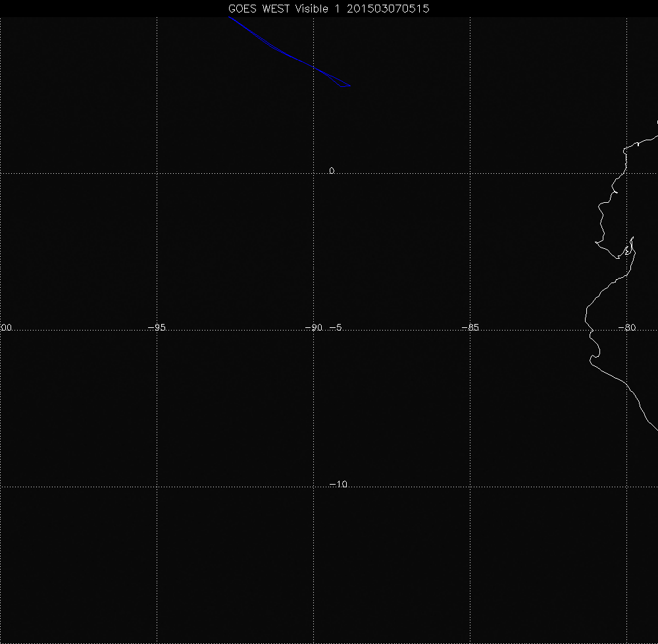This screenshot has height=644, width=658.
Task: Select the -85 longitude label
Action: tap(470, 327)
